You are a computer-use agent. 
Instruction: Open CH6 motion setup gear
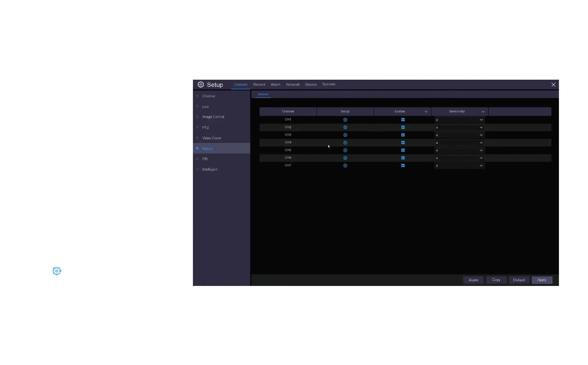click(x=345, y=158)
